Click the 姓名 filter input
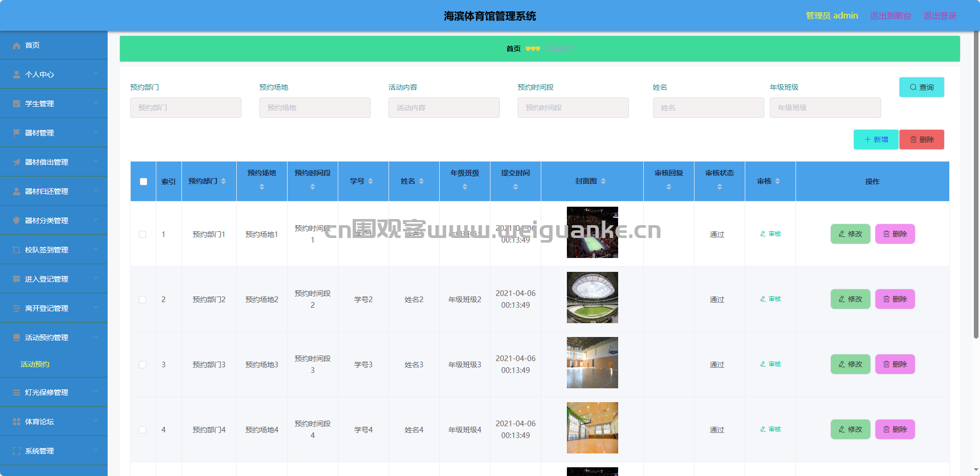Viewport: 980px width, 476px height. tap(708, 108)
